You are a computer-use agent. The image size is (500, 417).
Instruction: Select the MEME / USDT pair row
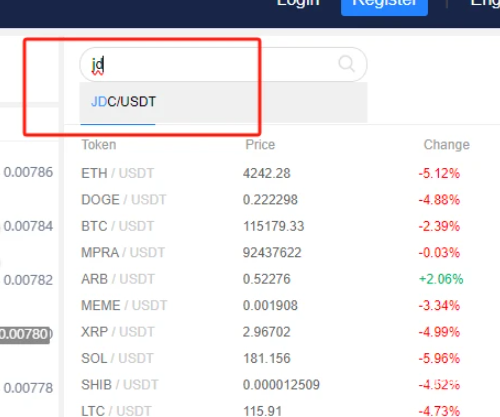(282, 305)
